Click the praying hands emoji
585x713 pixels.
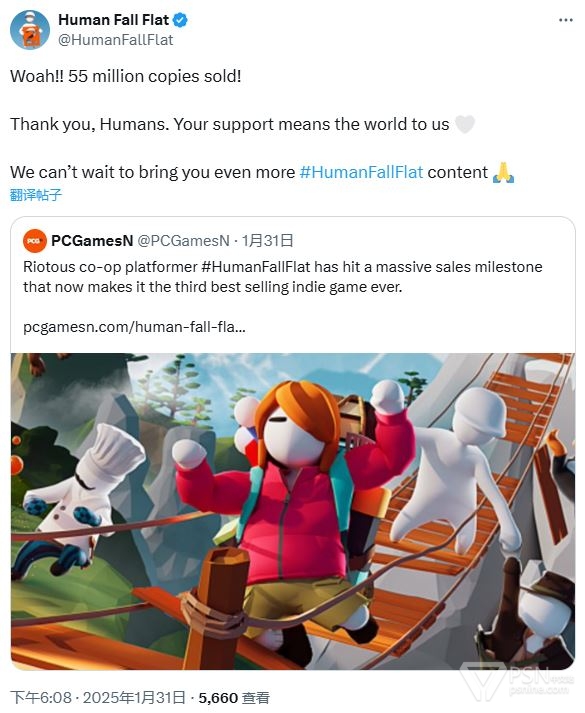[x=503, y=172]
